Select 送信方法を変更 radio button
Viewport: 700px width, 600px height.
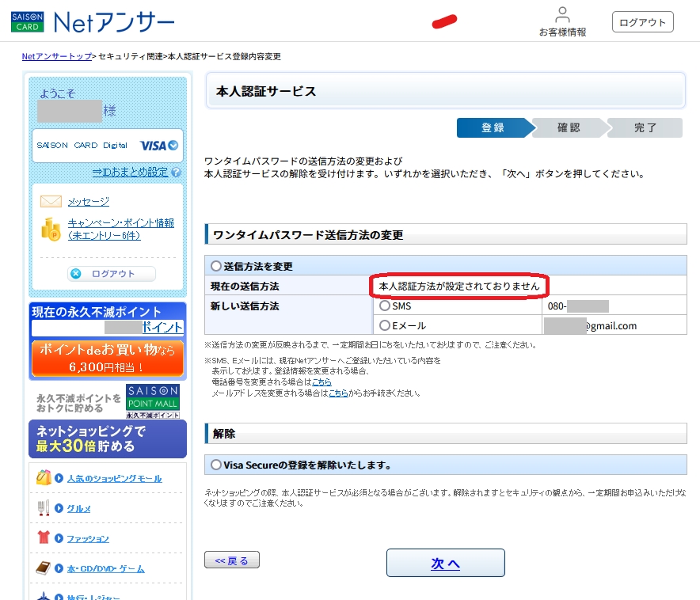click(x=216, y=266)
